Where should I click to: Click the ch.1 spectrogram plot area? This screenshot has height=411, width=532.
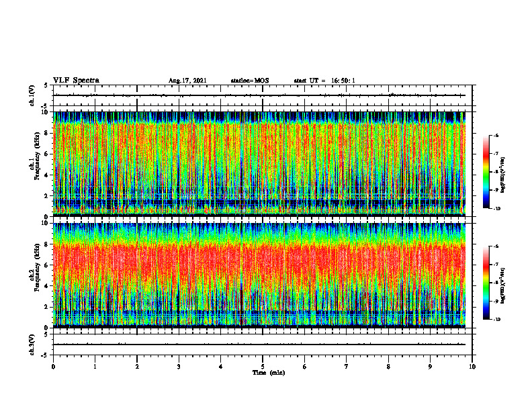point(259,164)
